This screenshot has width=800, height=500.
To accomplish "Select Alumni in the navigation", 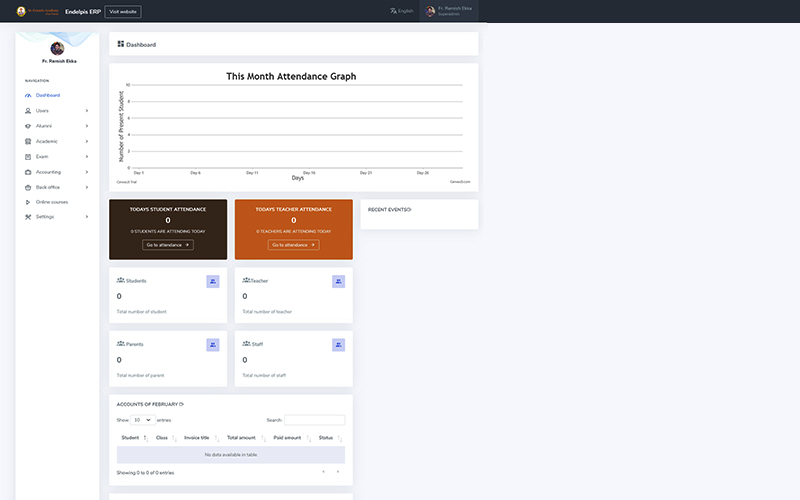I will point(44,126).
